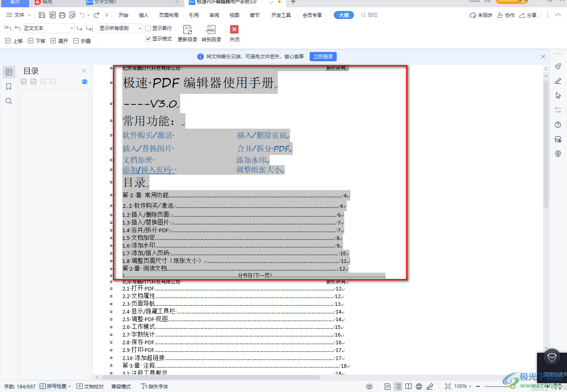Click the writing mode pen icon in status bar
The height and width of the screenshot is (392, 567).
click(x=430, y=386)
